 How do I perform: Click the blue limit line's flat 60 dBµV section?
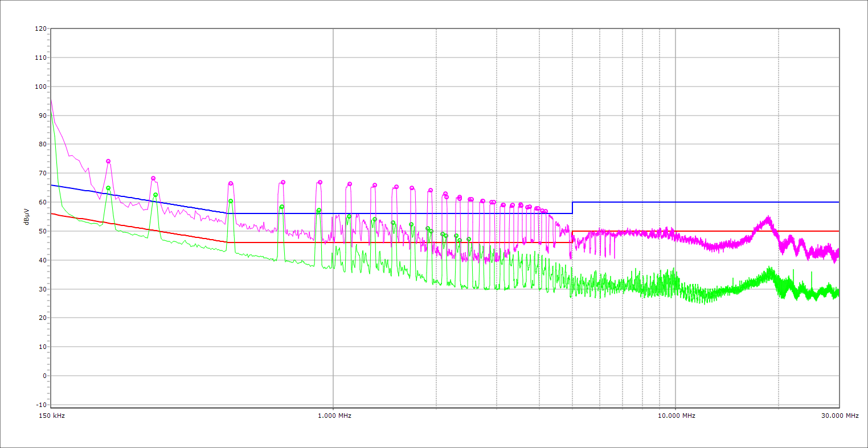coord(706,202)
